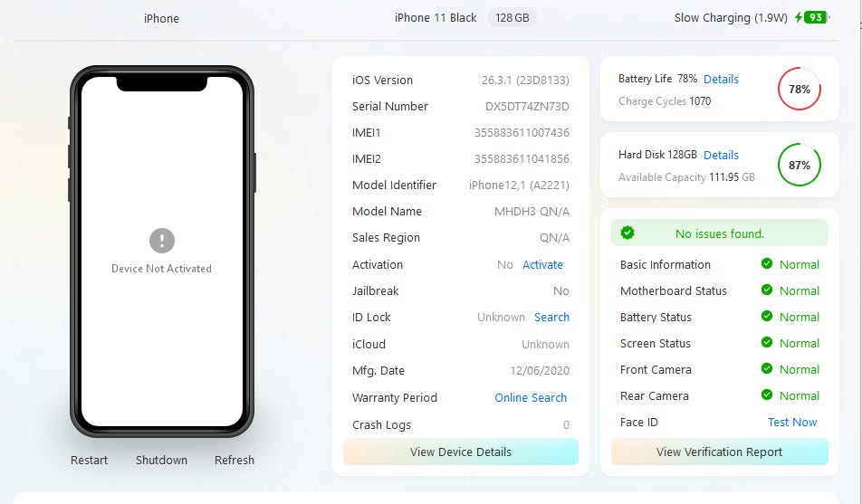
Task: Click the Jailbreak No value
Action: click(561, 290)
